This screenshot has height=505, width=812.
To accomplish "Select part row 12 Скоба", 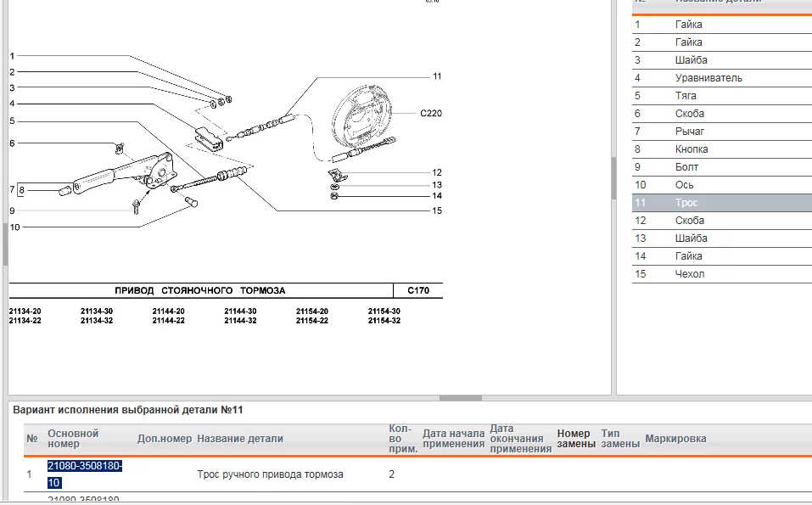I will [722, 221].
